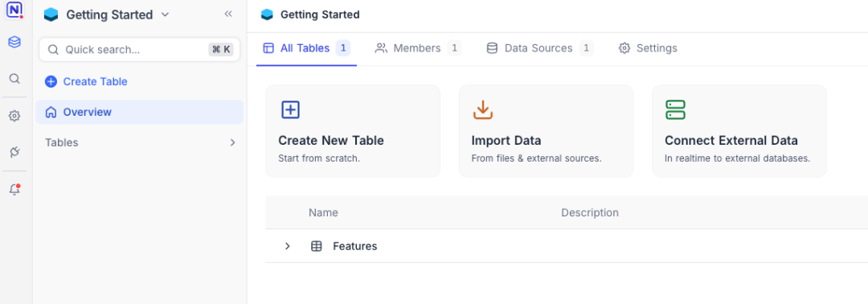Open notifications bell icon
Image resolution: width=868 pixels, height=304 pixels.
[x=15, y=189]
